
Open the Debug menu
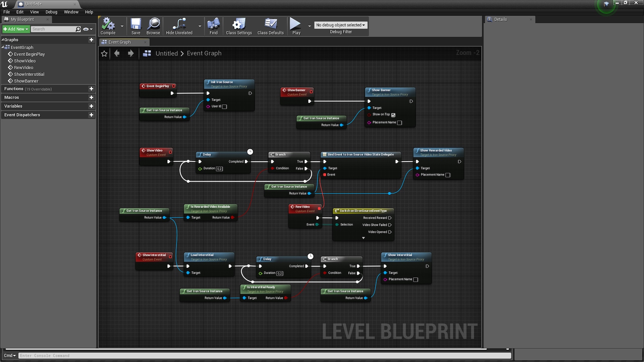click(51, 12)
